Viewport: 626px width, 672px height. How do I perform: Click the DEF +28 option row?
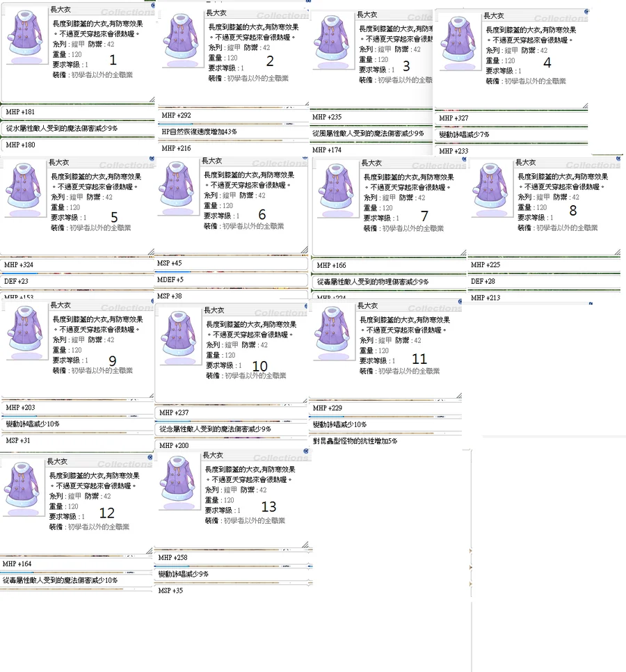click(x=545, y=281)
